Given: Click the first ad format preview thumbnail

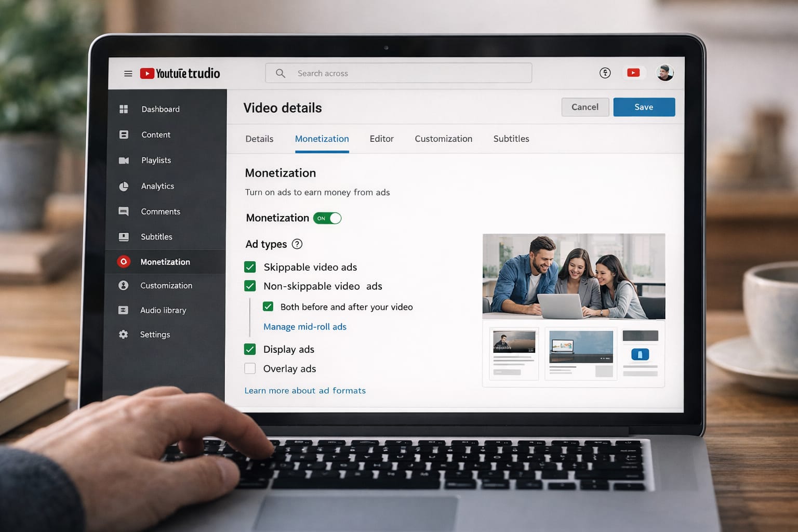Looking at the screenshot, I should (513, 353).
